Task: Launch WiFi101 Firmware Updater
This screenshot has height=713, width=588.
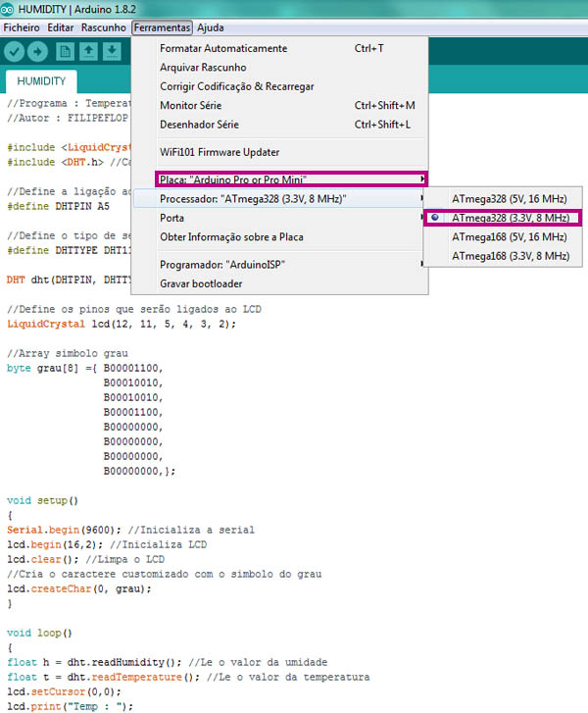Action: pos(279,152)
